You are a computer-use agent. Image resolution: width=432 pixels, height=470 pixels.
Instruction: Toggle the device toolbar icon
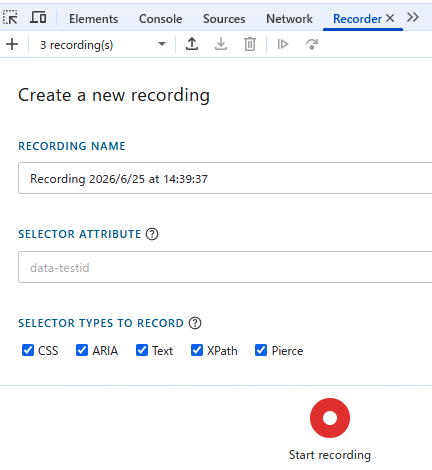(38, 17)
